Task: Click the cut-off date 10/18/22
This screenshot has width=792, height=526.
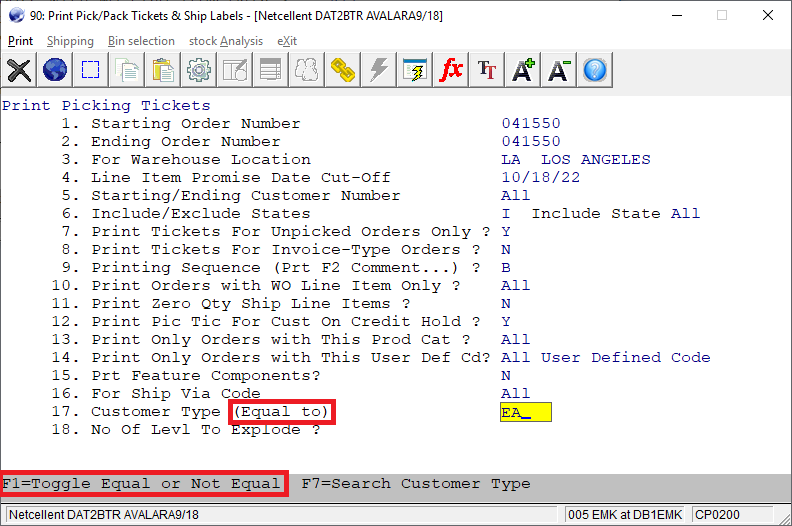Action: (540, 177)
